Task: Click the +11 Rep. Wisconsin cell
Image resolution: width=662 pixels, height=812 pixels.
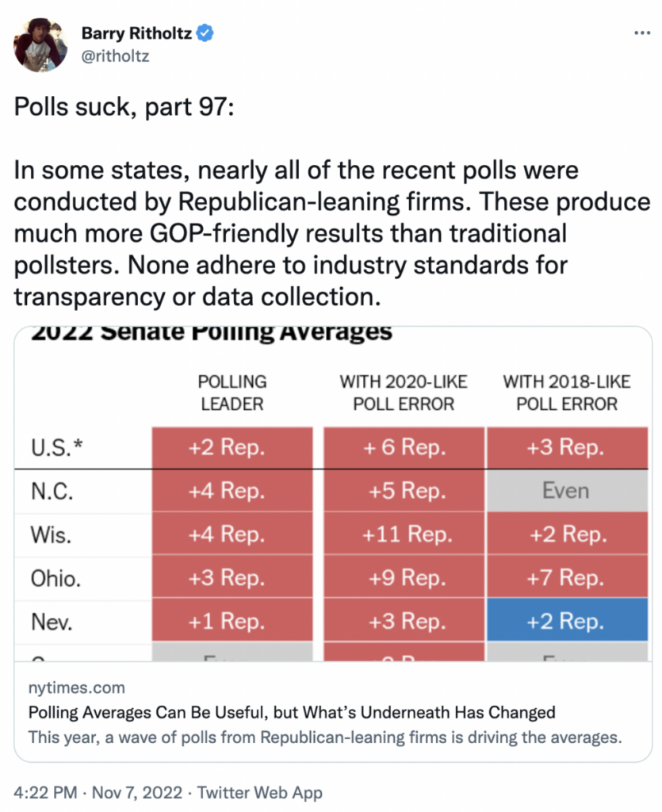Action: (x=404, y=534)
